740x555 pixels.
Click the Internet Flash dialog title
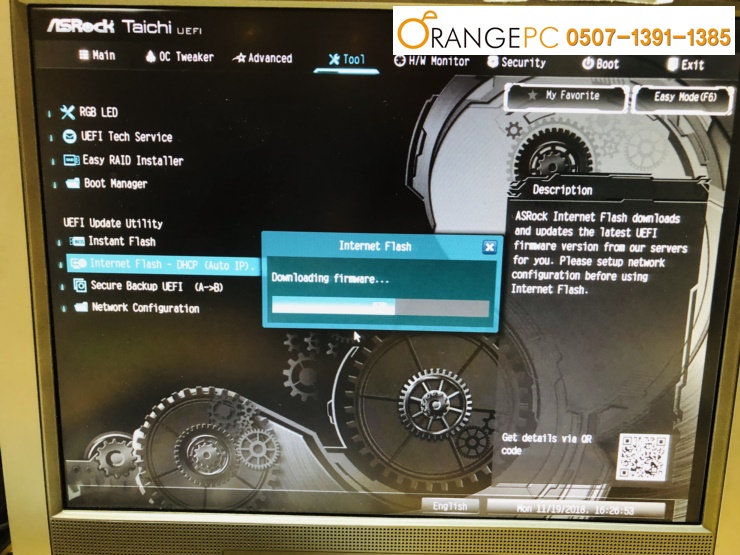tap(375, 246)
